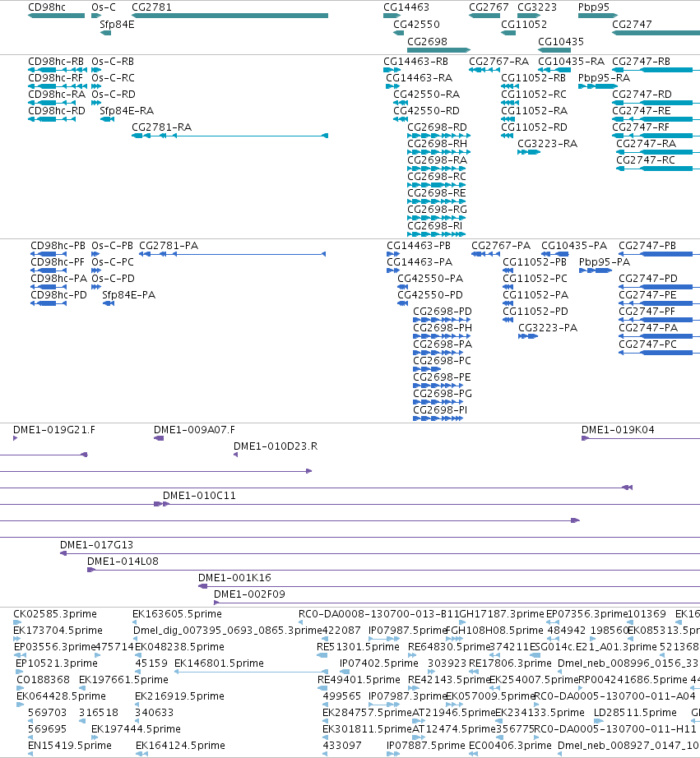Screen dimensions: 700x758
Task: Click the CG2781-RA transcript glyph
Action: pos(229,136)
